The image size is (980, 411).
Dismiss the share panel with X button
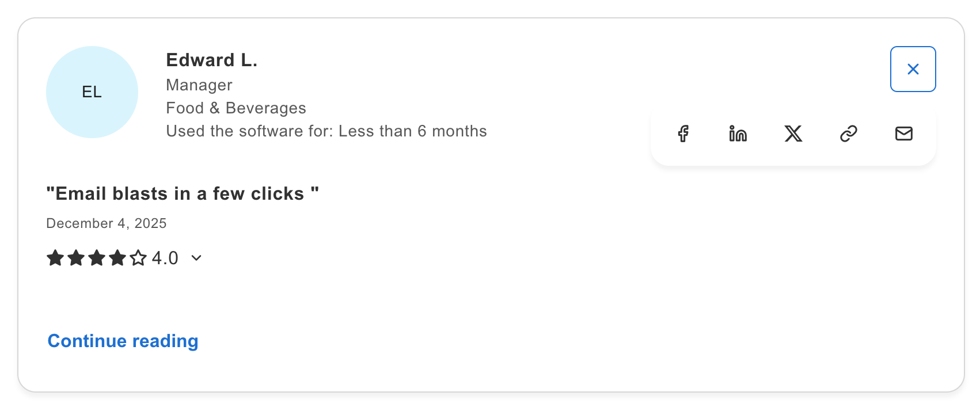point(913,68)
